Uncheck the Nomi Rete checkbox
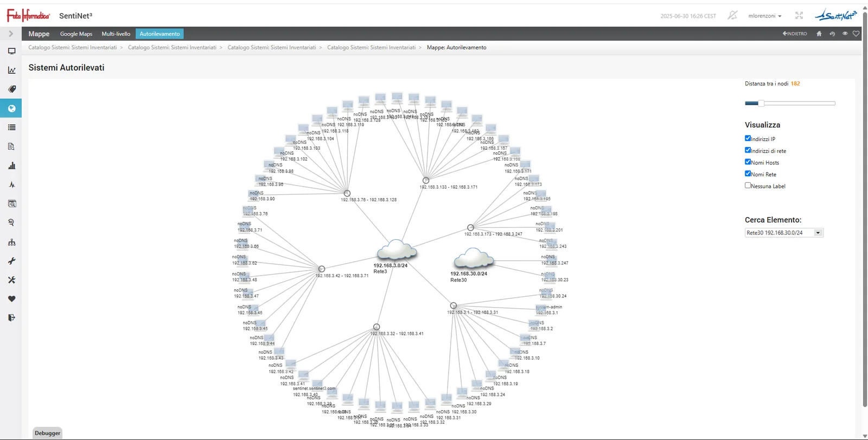Image resolution: width=868 pixels, height=440 pixels. pos(748,174)
